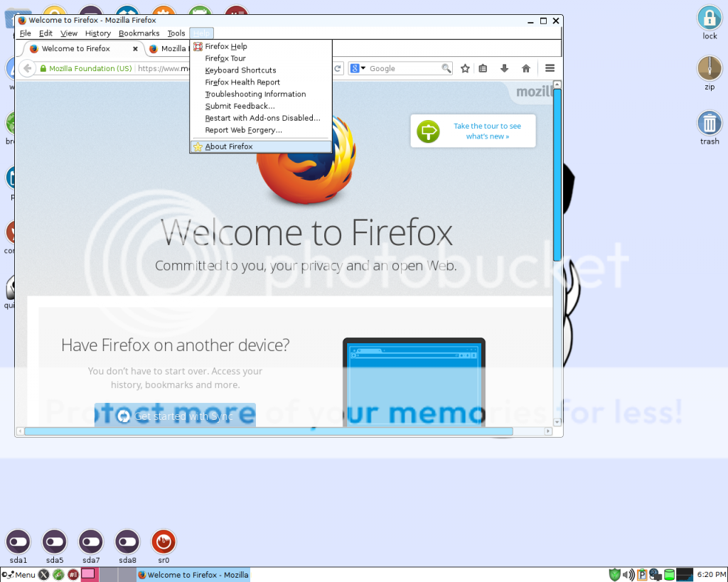Open the volume icon in the system tray
Screen dimensions: 728x582
(x=626, y=574)
